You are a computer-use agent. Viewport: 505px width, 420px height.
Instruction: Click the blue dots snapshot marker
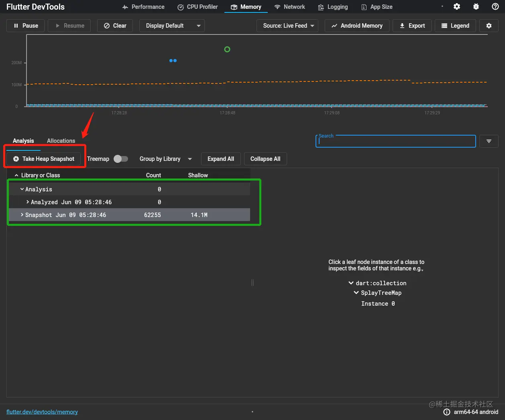pos(173,61)
